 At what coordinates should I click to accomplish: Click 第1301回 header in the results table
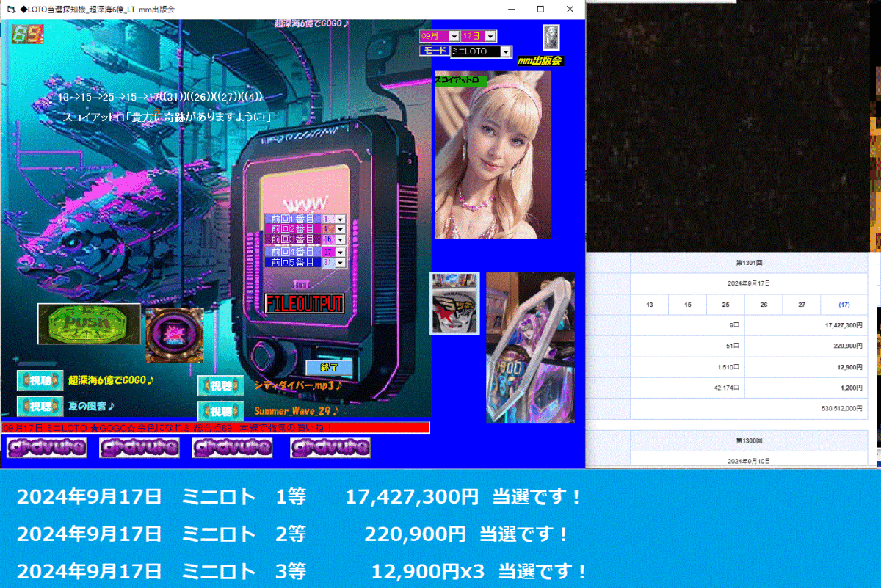point(749,262)
